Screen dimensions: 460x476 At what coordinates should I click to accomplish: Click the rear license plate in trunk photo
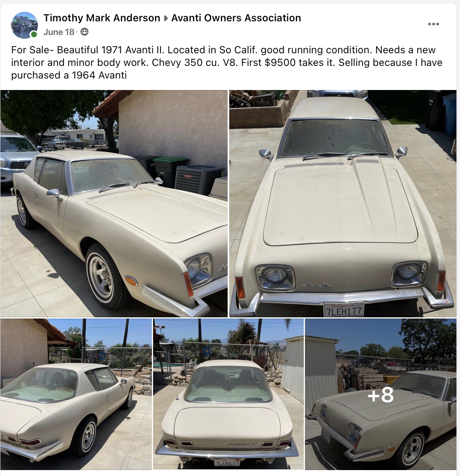(x=227, y=462)
